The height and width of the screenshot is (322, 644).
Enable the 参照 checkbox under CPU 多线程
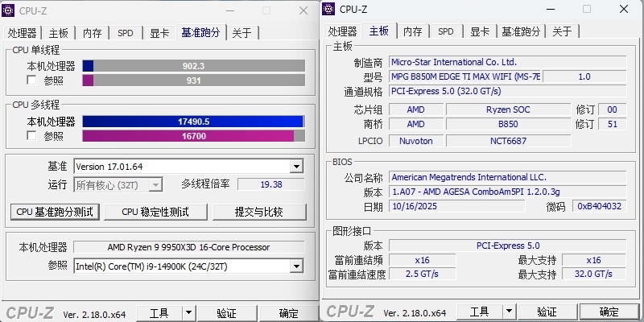[31, 136]
